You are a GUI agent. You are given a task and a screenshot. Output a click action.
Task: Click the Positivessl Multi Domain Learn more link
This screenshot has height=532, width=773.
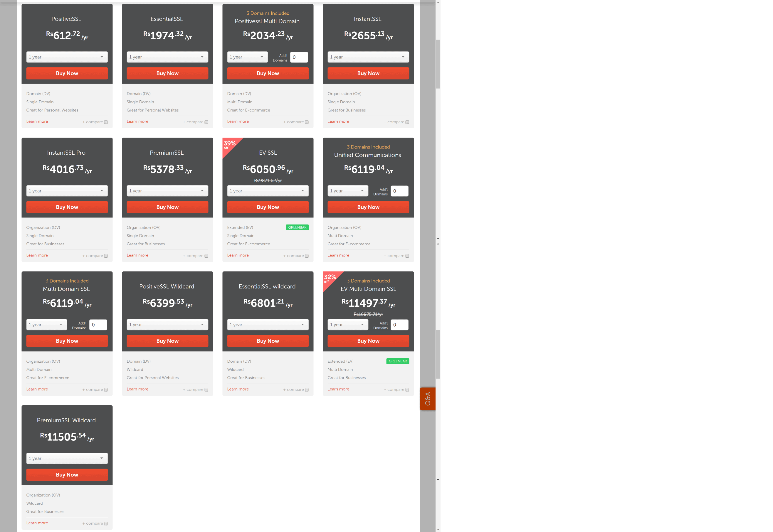[x=237, y=121]
